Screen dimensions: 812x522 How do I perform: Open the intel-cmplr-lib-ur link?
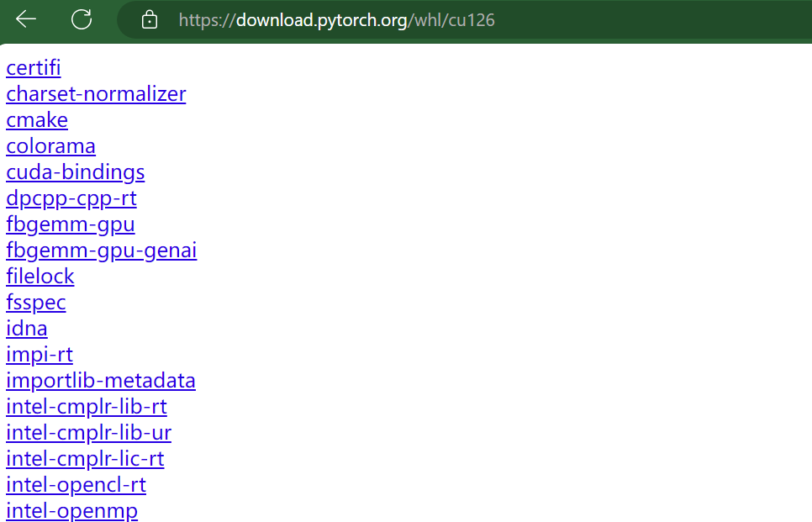click(x=88, y=432)
